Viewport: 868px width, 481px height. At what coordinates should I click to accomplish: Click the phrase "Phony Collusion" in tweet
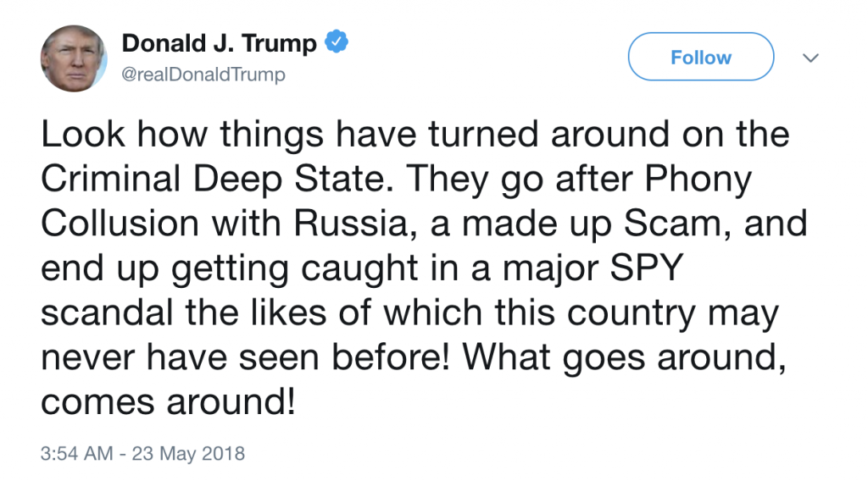(695, 180)
